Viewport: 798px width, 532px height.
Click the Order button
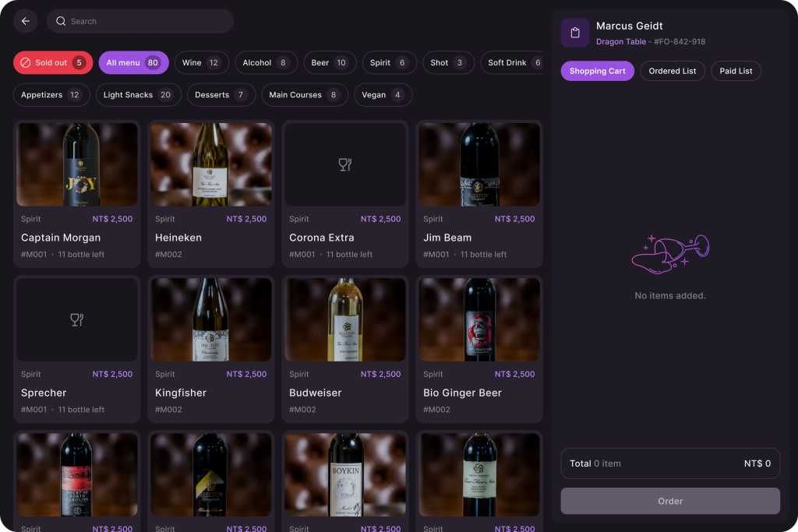pos(669,501)
